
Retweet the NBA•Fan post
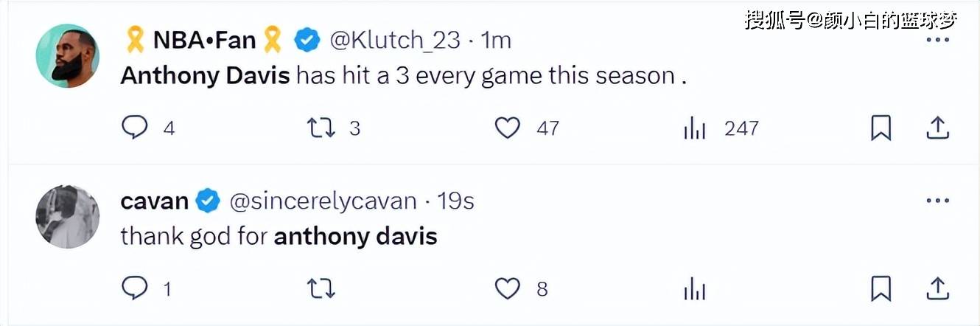point(321,128)
